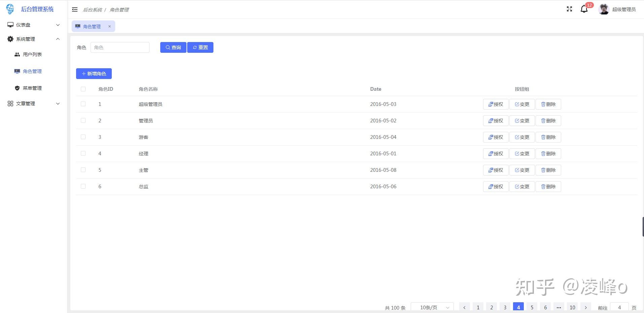This screenshot has width=644, height=313.
Task: Select all rows via header checkbox
Action: tap(83, 89)
